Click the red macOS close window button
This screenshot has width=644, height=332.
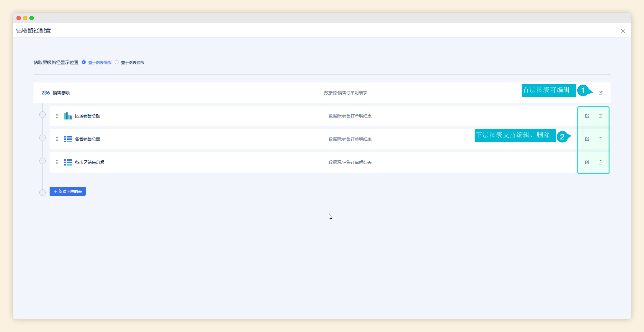(x=19, y=18)
